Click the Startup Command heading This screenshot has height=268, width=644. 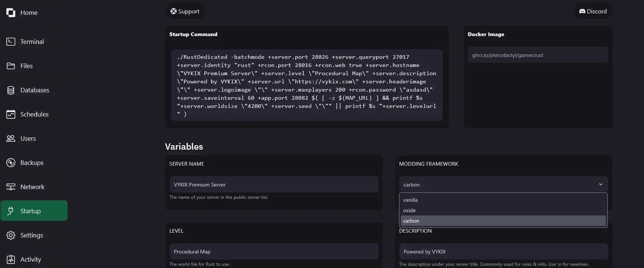(193, 34)
